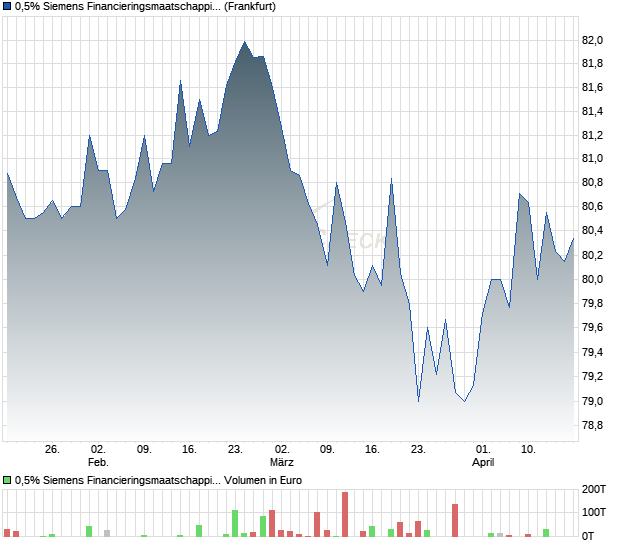
Task: Select the 81,2 price axis label
Action: tap(592, 136)
